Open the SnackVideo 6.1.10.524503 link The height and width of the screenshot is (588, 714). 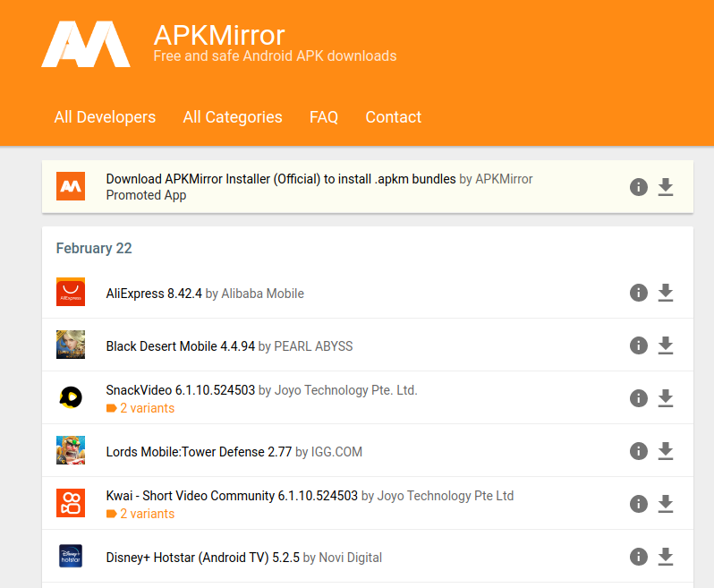click(x=181, y=390)
